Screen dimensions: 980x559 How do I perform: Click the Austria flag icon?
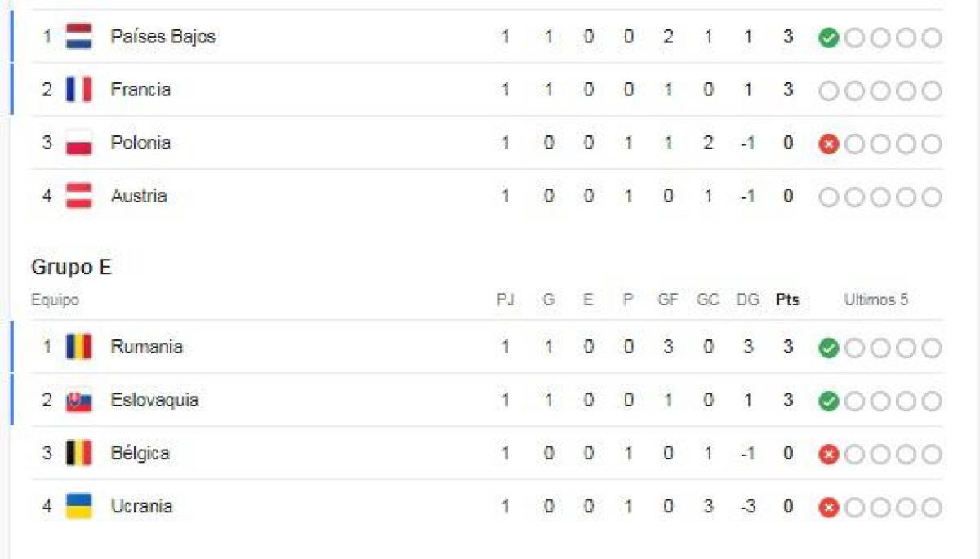78,196
